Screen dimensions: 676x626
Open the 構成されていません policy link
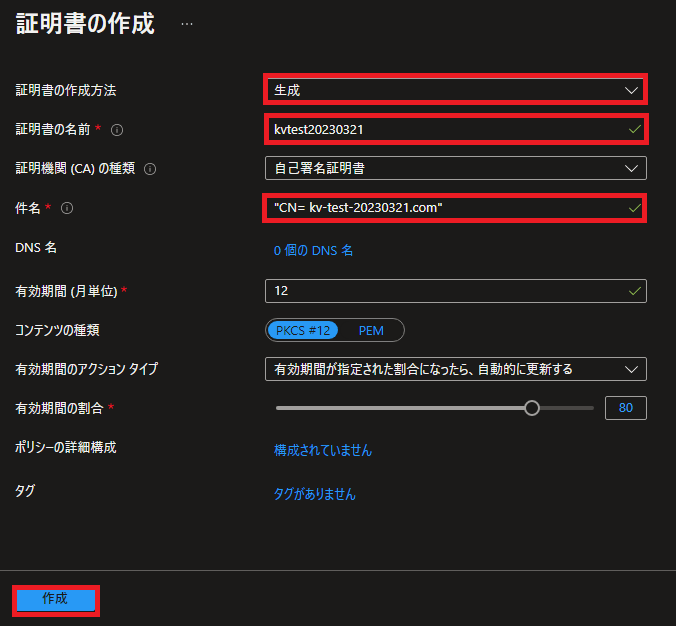coord(323,450)
